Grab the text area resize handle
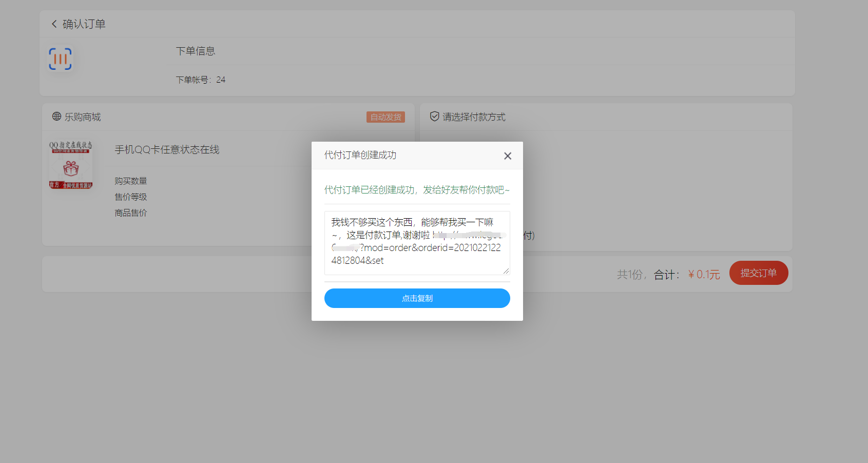The width and height of the screenshot is (868, 463). pos(506,271)
